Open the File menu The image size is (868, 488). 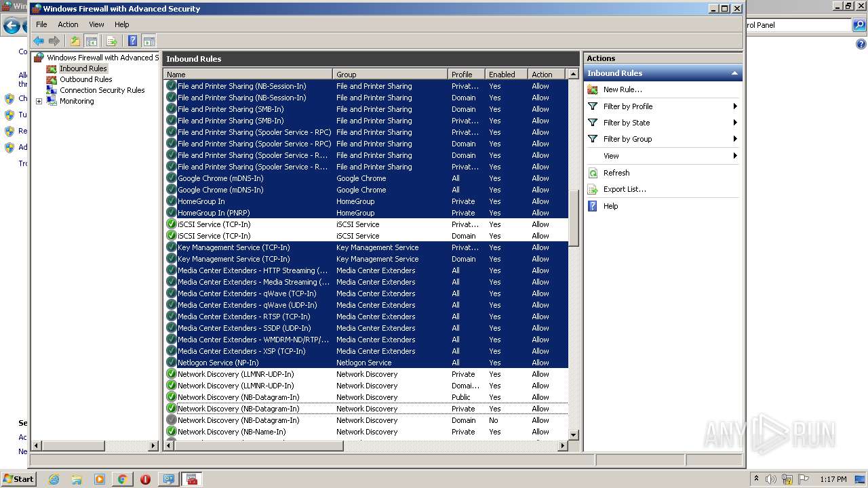point(41,24)
